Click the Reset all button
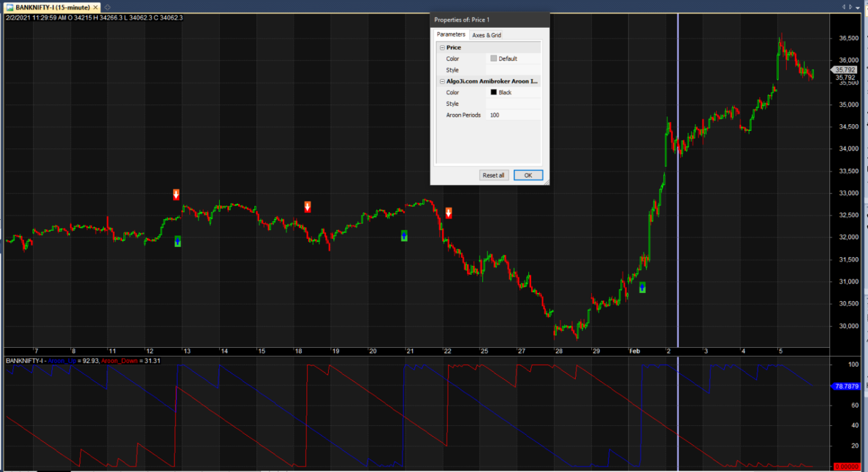The image size is (868, 472). [x=494, y=175]
